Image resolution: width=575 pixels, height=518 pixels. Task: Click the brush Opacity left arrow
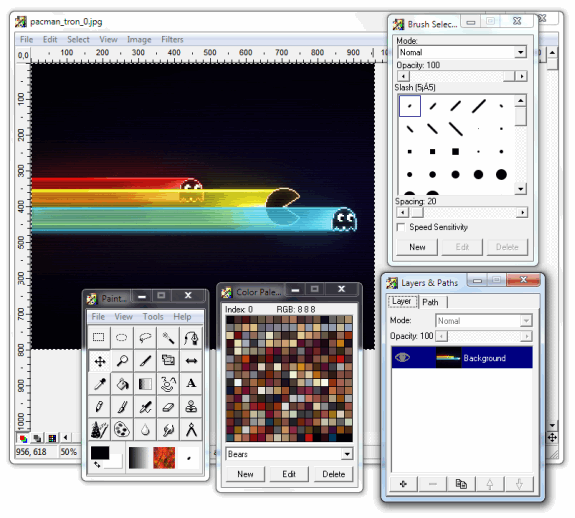click(403, 76)
